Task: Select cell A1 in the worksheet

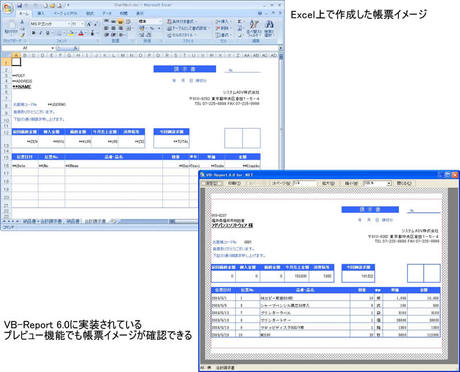Action: (16, 62)
